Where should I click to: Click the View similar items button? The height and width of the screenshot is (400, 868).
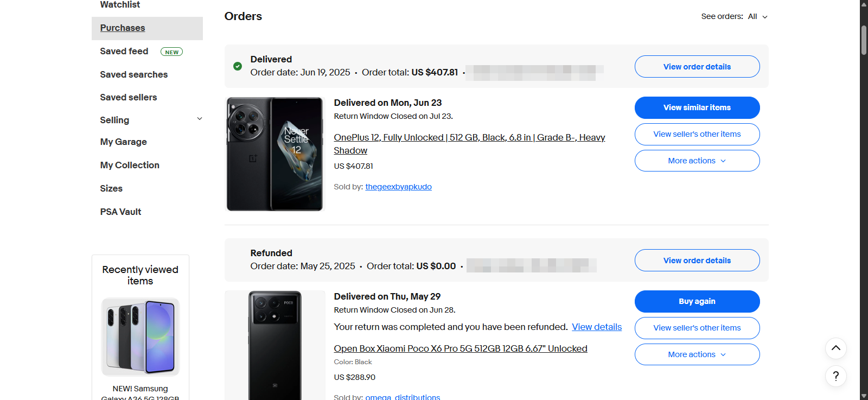coord(697,107)
